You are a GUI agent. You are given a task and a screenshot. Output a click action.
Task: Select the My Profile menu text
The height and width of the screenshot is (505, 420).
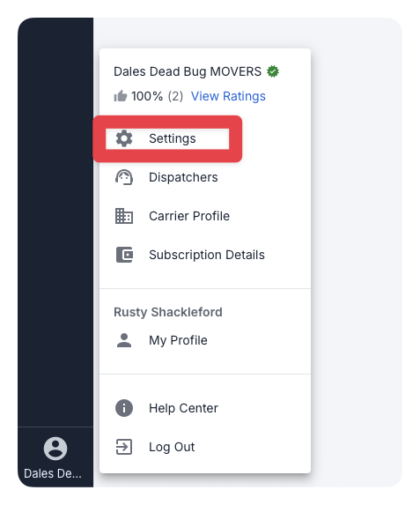[x=178, y=340]
